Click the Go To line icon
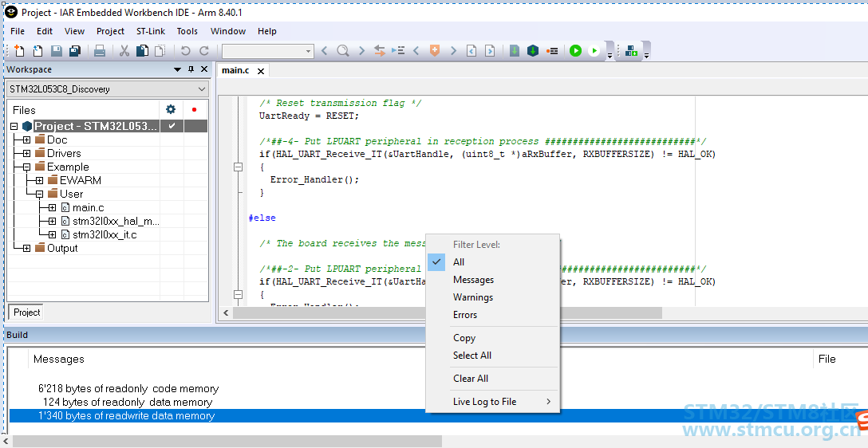 point(398,51)
